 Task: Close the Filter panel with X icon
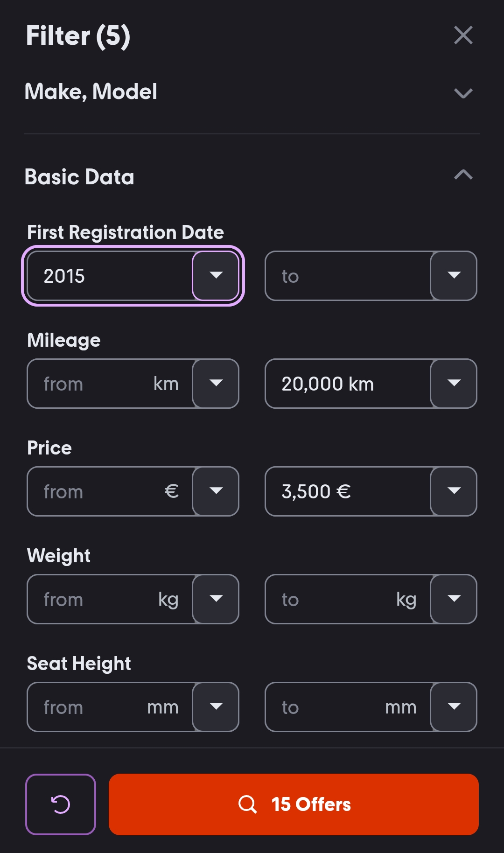pos(463,35)
